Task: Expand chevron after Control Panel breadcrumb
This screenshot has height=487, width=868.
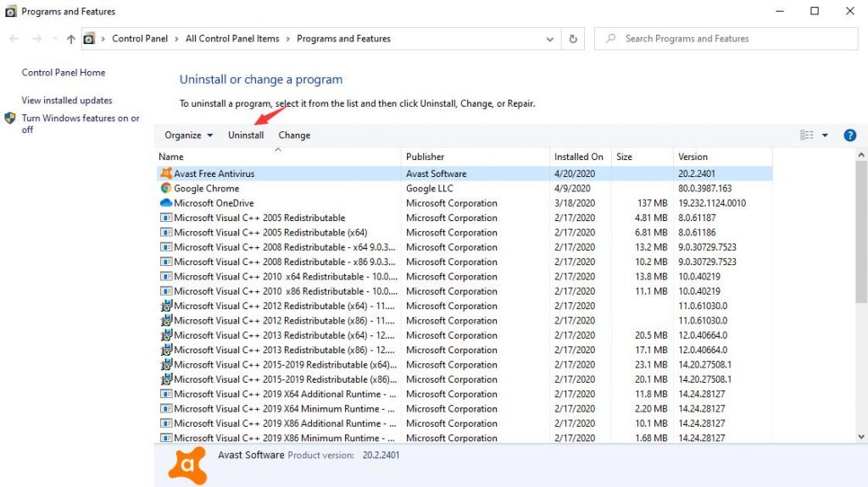Action: pos(176,39)
